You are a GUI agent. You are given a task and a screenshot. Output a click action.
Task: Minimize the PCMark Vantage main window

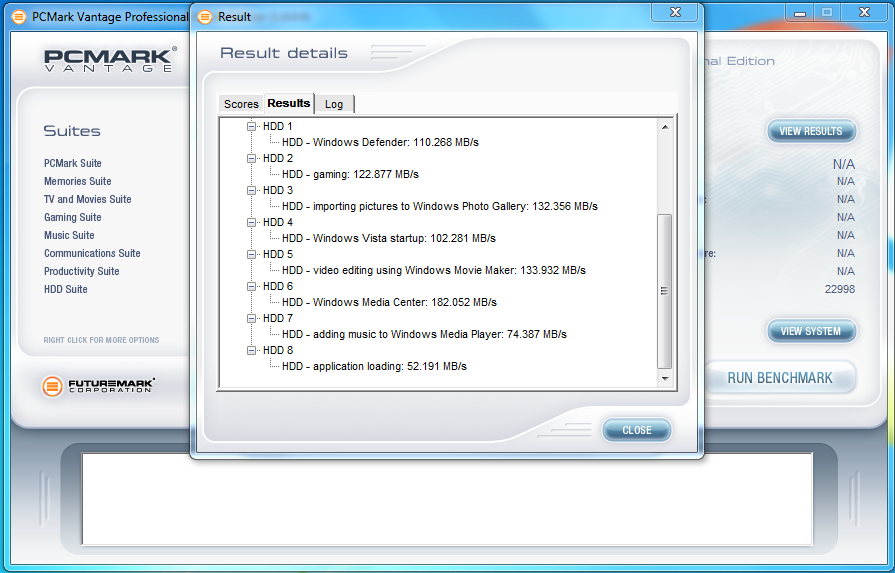tap(800, 13)
